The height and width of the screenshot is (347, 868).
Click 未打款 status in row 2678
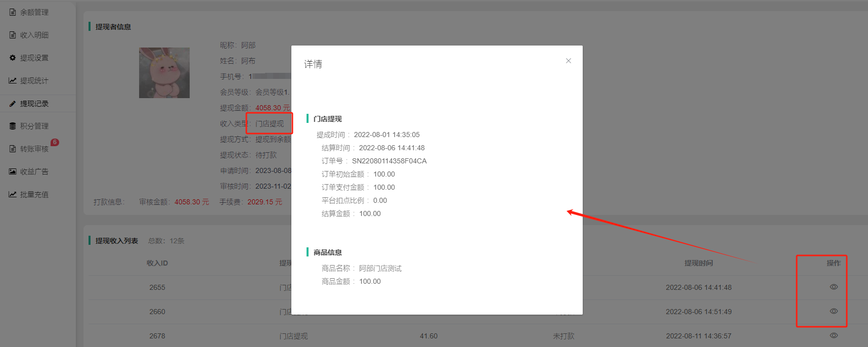[563, 336]
